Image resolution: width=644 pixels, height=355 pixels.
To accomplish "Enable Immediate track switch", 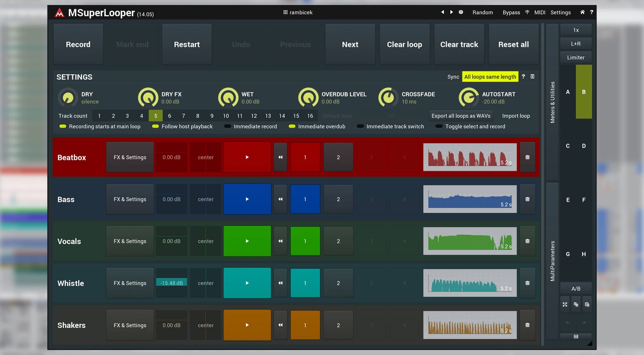I will (x=390, y=127).
